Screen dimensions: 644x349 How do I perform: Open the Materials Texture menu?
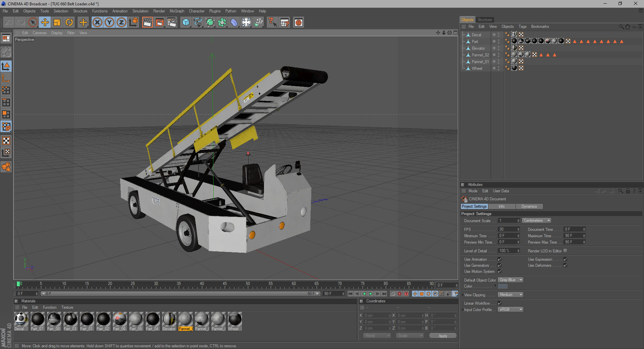[x=67, y=307]
